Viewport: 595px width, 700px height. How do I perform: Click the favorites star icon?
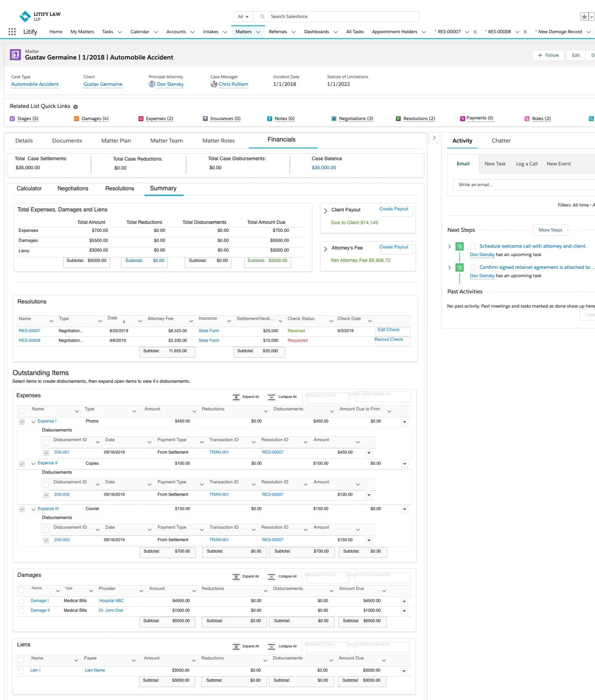pyautogui.click(x=584, y=17)
